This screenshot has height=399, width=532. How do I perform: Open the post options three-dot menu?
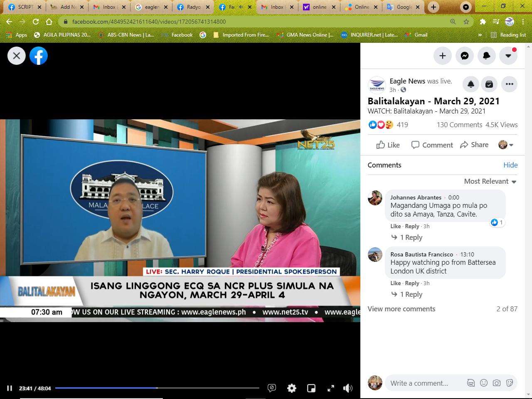coord(509,84)
